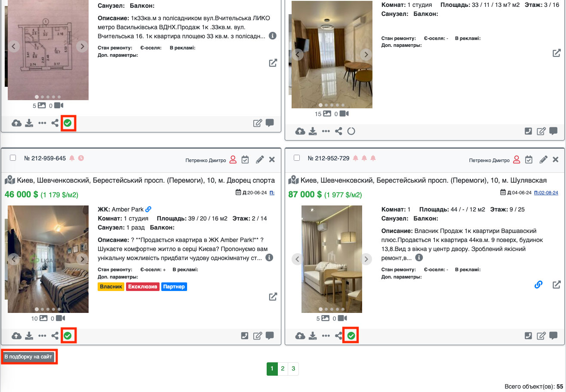Open the three-dots more menu on the Amber Park listing
This screenshot has height=392, width=566.
(42, 336)
